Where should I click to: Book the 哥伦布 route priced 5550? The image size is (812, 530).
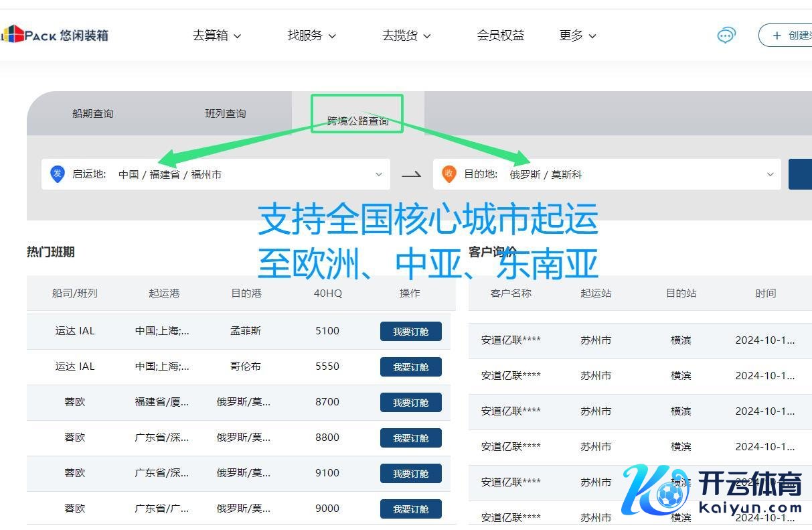410,367
